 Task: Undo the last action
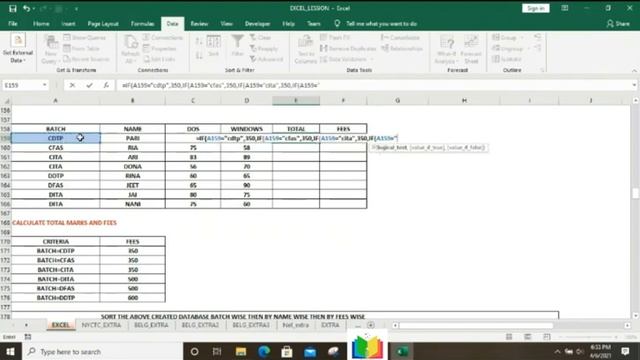tap(27, 8)
